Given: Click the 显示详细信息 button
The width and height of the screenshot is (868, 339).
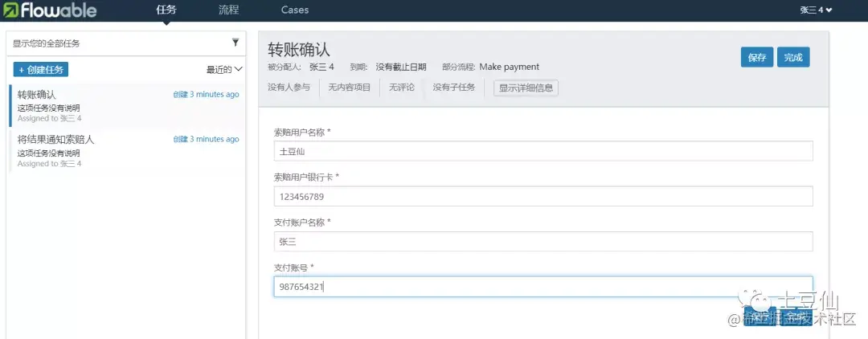Looking at the screenshot, I should 526,88.
